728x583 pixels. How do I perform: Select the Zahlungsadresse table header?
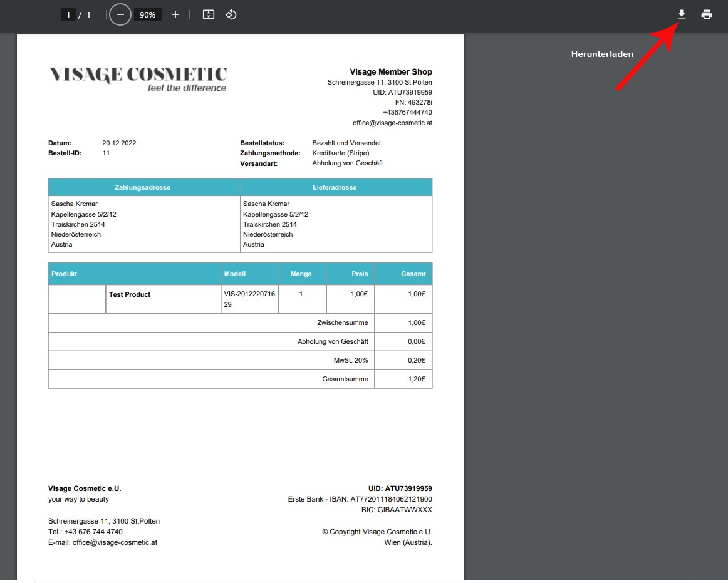click(143, 187)
